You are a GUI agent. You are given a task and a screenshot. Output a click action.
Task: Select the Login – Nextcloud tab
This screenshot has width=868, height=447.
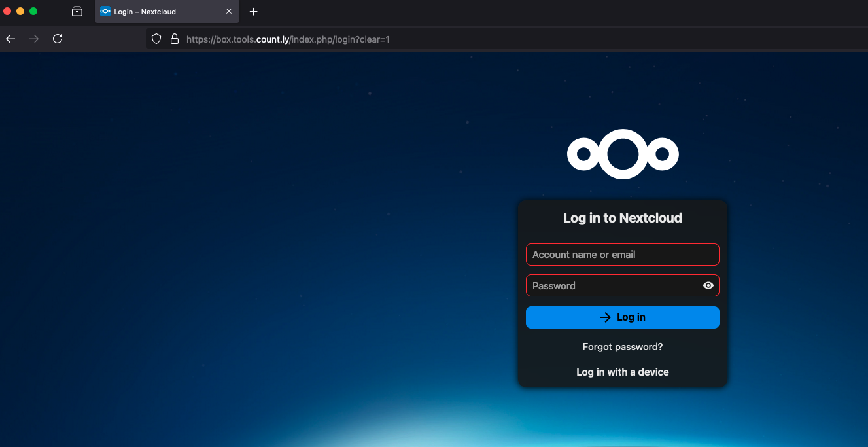(166, 12)
